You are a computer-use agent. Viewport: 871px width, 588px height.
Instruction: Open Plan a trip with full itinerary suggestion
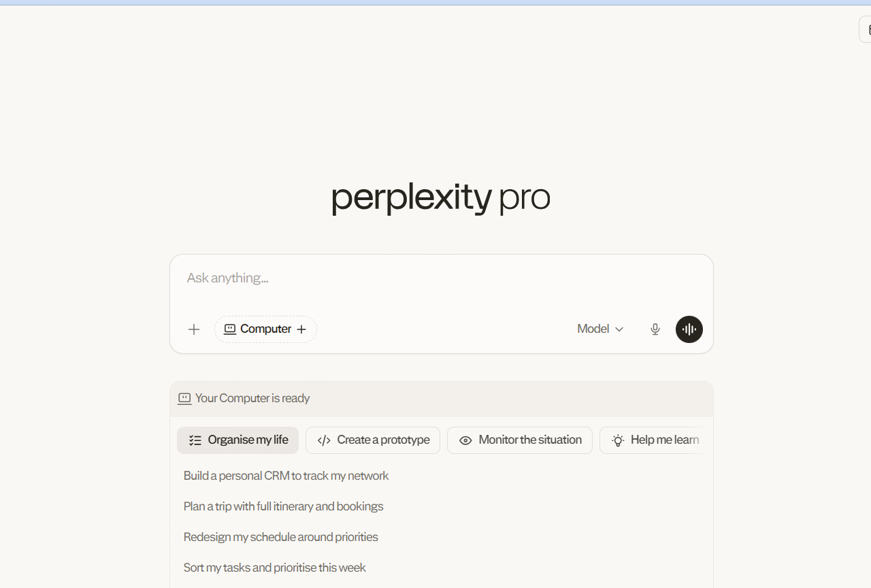[x=283, y=506]
